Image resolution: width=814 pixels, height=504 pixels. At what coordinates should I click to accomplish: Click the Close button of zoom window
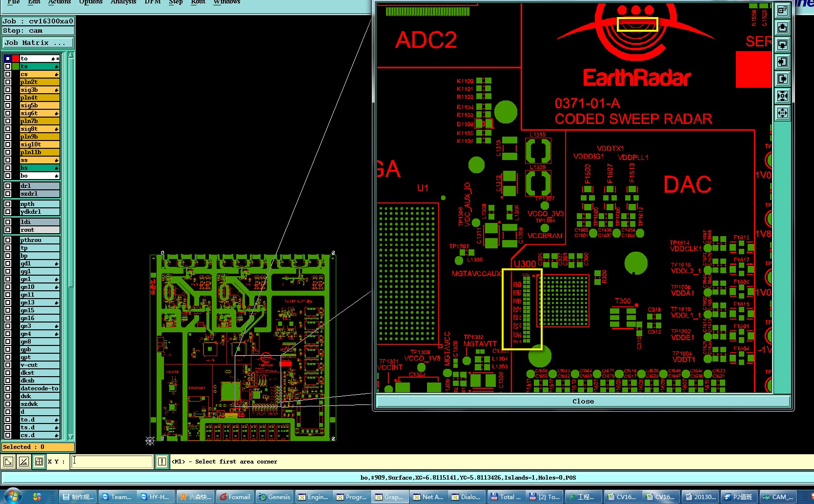point(583,401)
